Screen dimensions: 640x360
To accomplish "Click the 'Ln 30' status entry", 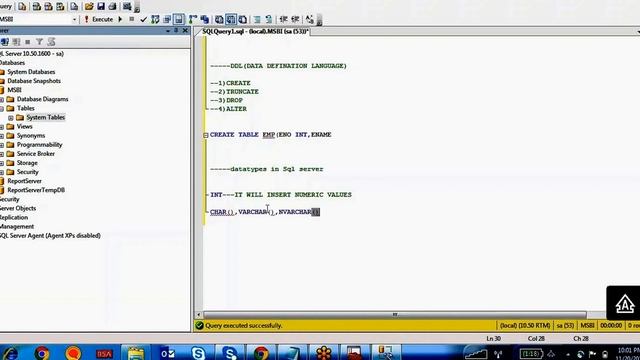I will pos(493,339).
